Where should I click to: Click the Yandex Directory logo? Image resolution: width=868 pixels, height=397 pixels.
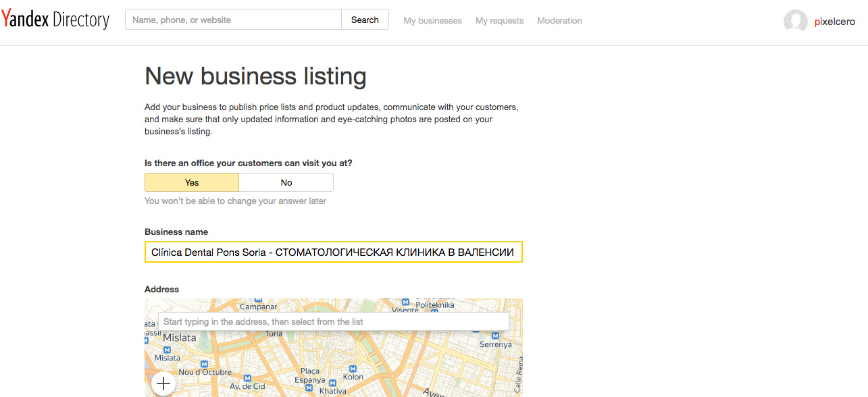[55, 20]
